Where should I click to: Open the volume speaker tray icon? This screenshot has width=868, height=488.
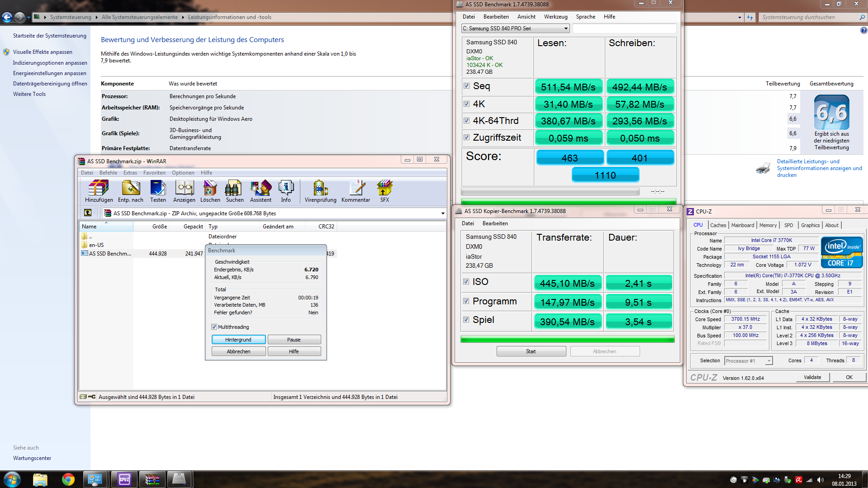coord(821,480)
